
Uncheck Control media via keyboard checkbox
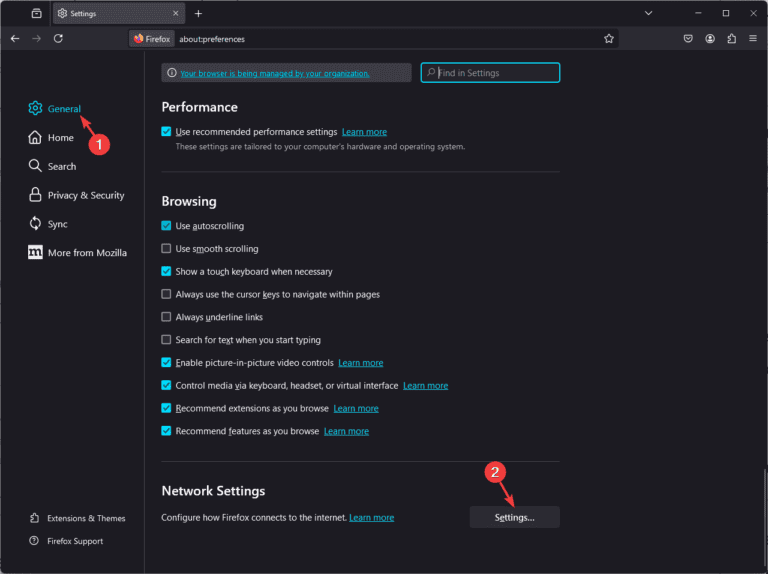click(166, 385)
